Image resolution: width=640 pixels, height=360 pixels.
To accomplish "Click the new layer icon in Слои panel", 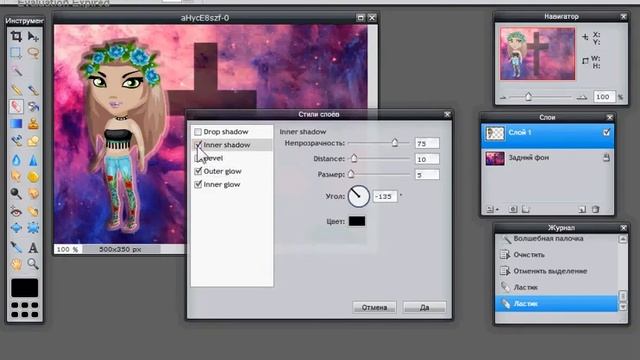I will point(582,209).
